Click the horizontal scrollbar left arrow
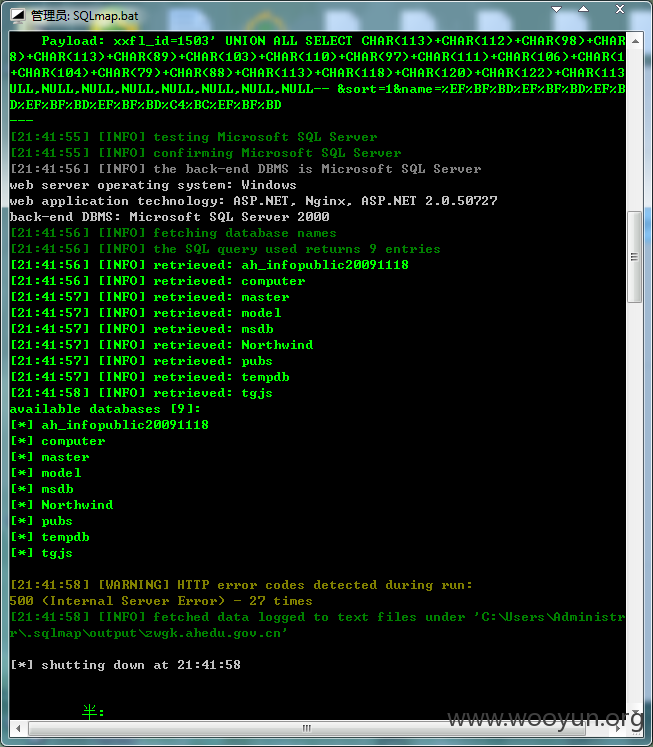The width and height of the screenshot is (653, 747). 18,728
